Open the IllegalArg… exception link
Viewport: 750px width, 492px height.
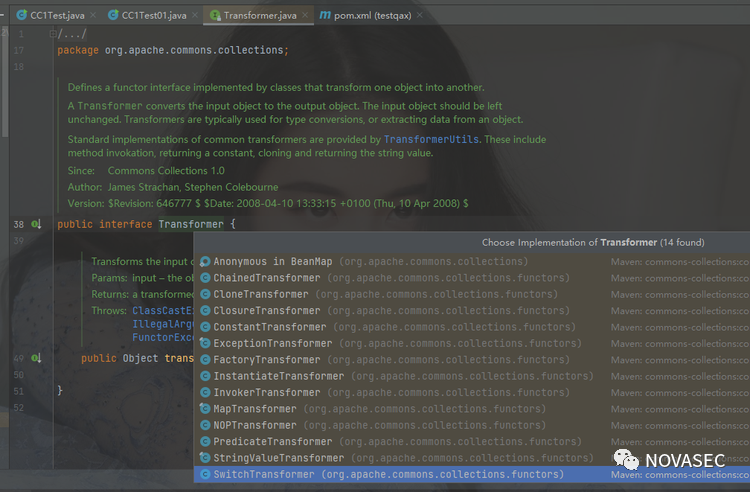[163, 324]
